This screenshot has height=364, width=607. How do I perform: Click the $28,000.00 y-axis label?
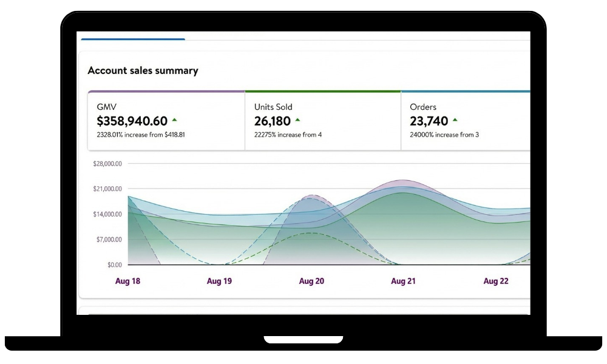tap(107, 164)
